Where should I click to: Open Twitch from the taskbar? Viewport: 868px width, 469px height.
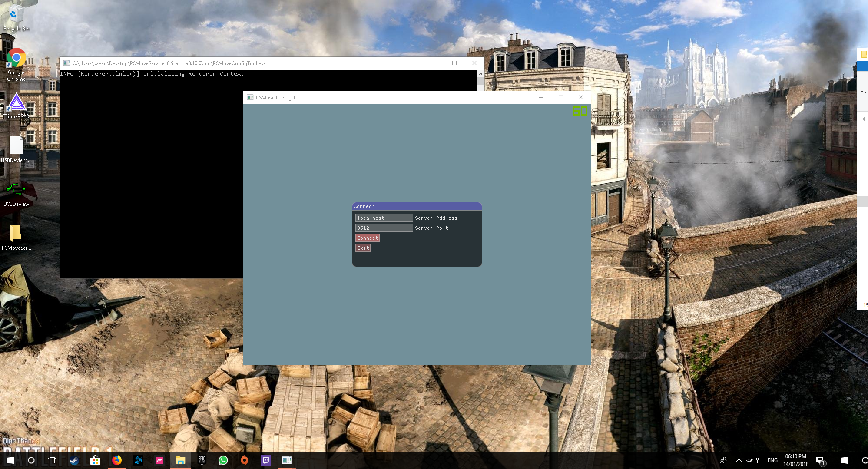[266, 460]
